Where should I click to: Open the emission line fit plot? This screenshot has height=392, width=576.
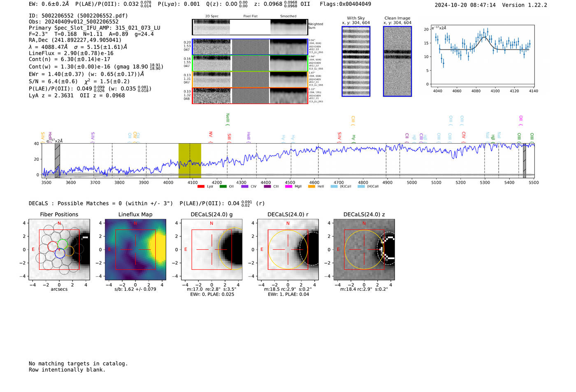tap(482, 56)
